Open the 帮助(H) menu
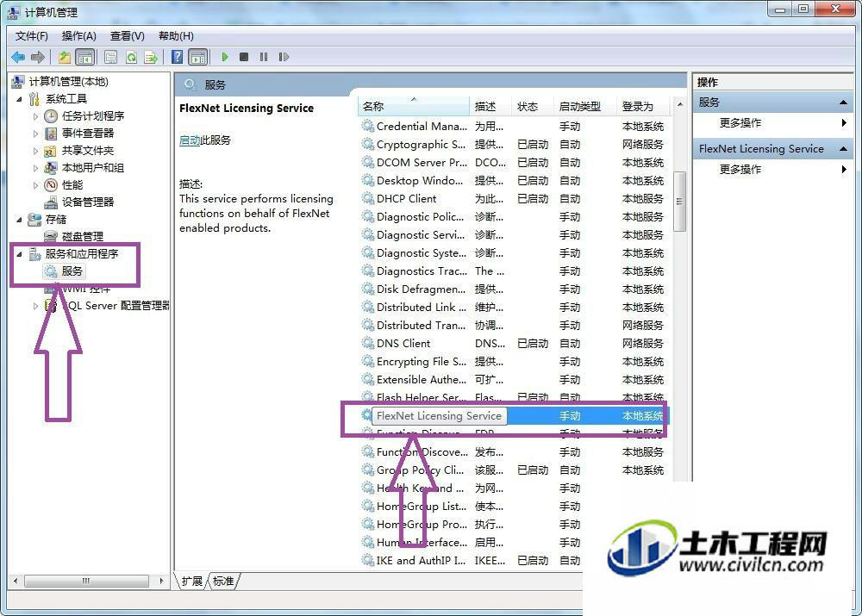862x616 pixels. (x=176, y=36)
